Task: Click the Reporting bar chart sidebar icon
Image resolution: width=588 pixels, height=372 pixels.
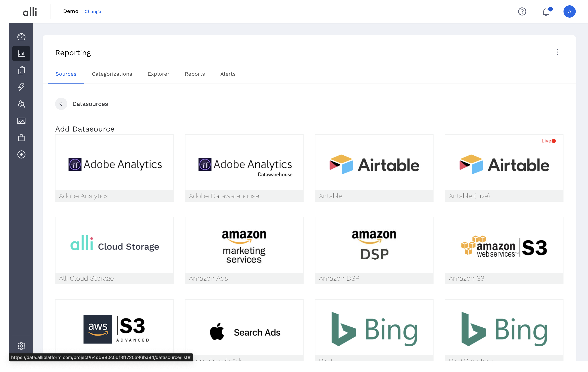Action: click(21, 53)
